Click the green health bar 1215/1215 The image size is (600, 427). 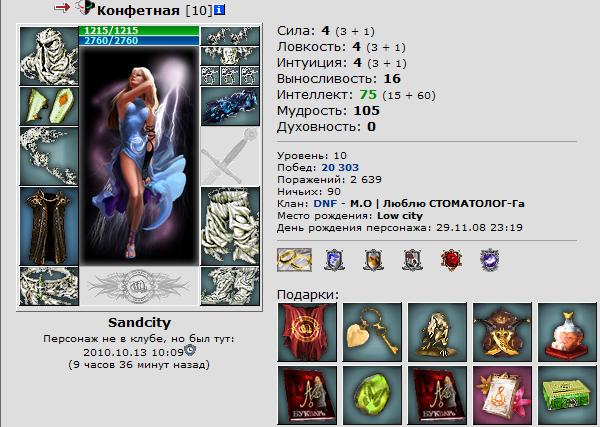(x=139, y=31)
